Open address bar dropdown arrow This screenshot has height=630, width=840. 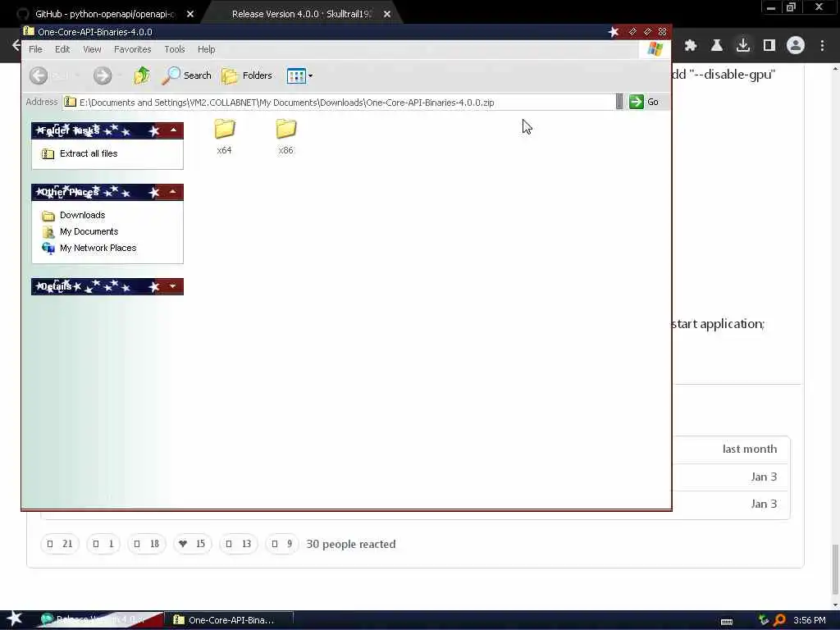[619, 102]
